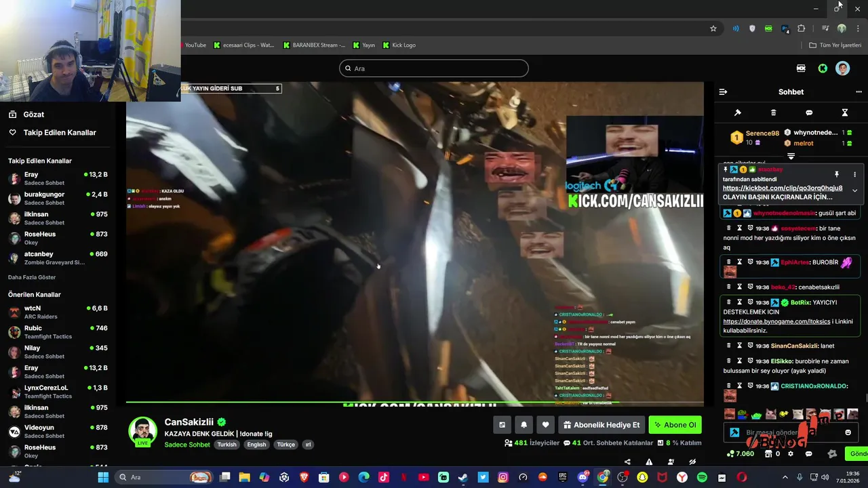Click speech bubble icon in chat toolbar
Screen dimensions: 868x488
pos(809,113)
